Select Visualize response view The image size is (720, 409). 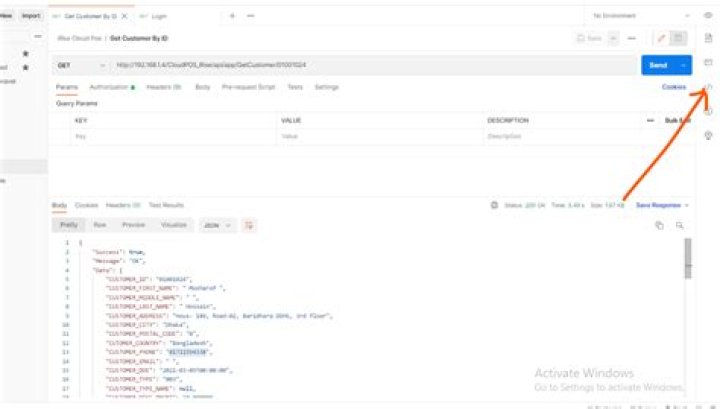pyautogui.click(x=174, y=225)
